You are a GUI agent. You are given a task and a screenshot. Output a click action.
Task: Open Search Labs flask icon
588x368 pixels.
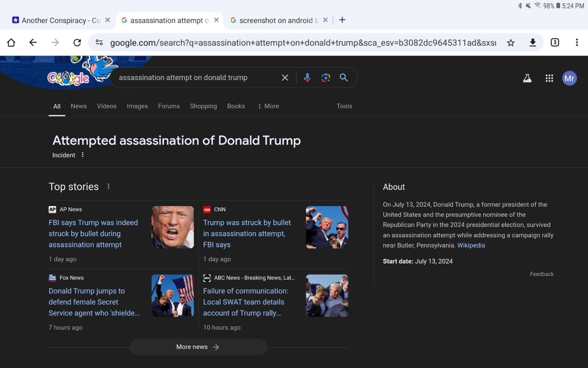(527, 78)
